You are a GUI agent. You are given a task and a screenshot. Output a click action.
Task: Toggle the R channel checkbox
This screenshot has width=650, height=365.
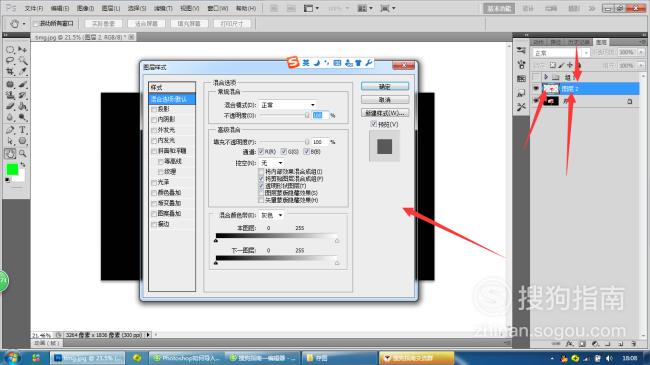[261, 152]
